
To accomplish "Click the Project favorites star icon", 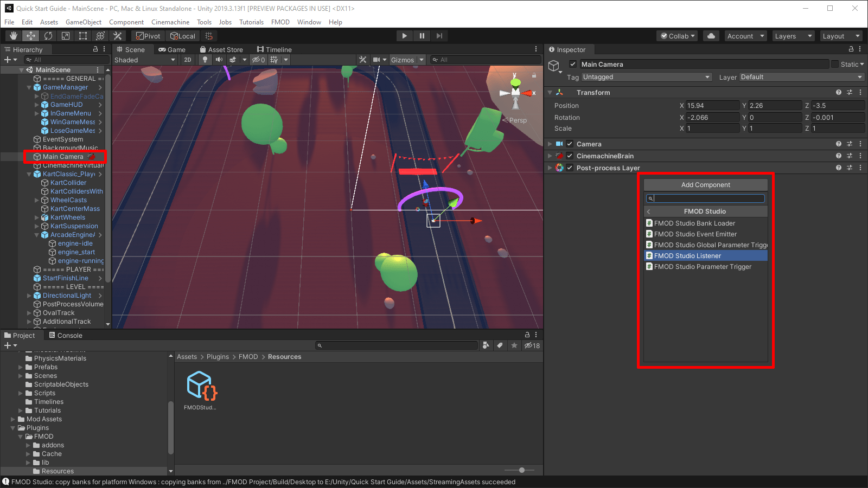I will [x=514, y=345].
